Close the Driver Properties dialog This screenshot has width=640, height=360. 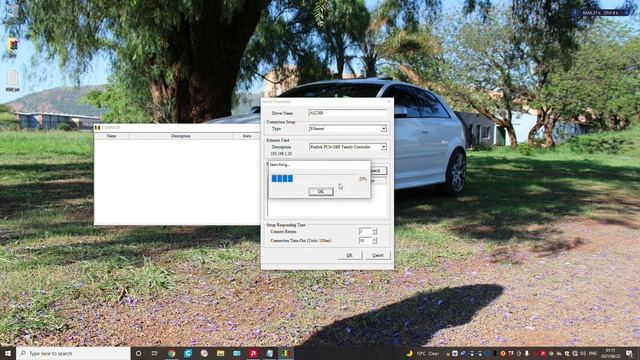pyautogui.click(x=388, y=101)
